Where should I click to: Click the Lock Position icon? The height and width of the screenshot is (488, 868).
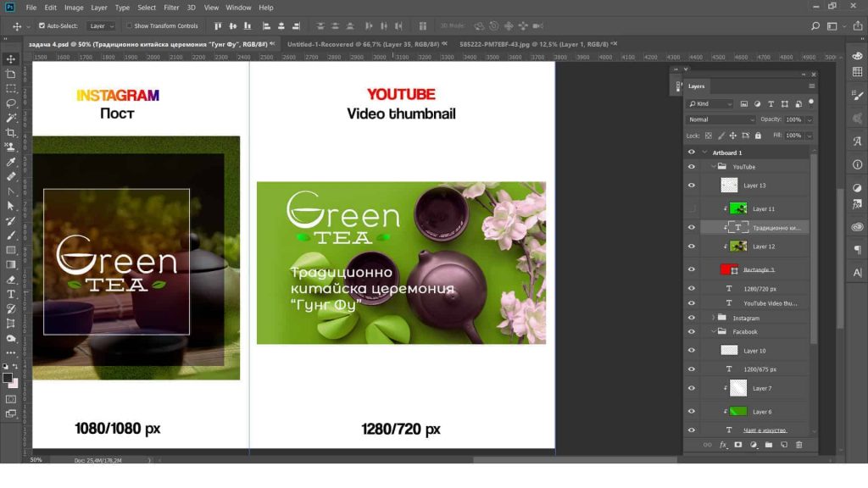(733, 136)
